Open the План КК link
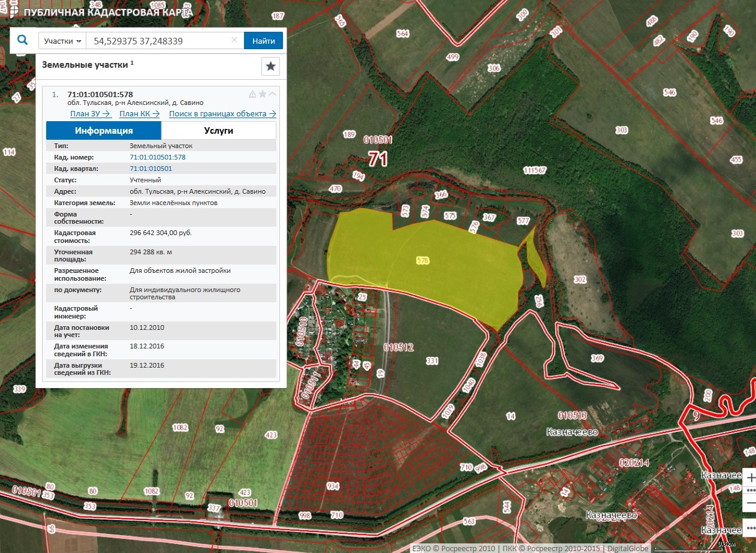 [140, 113]
